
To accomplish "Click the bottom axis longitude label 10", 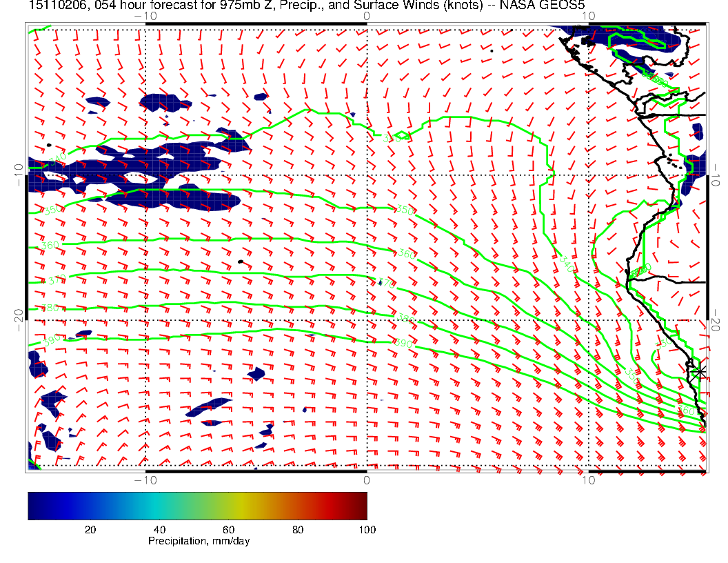I will [587, 479].
